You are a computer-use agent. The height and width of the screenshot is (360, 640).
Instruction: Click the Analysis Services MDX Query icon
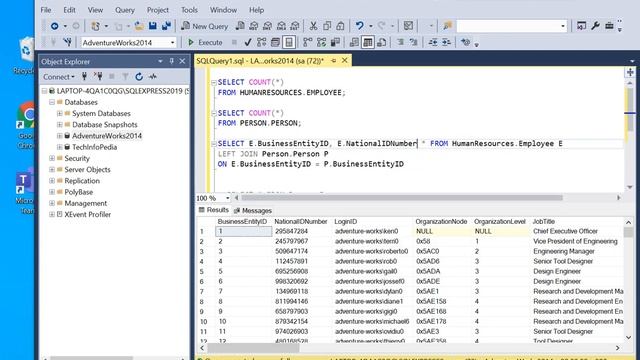coord(253,26)
